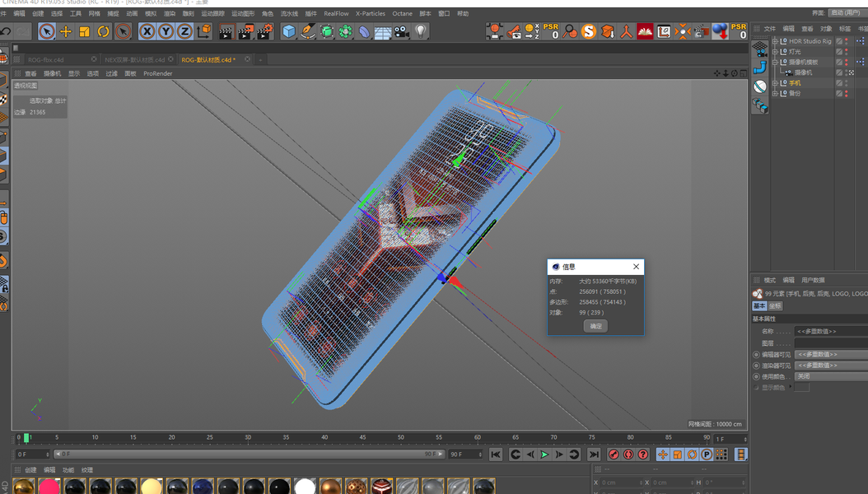Image resolution: width=868 pixels, height=494 pixels.
Task: Select the pink material swatch
Action: [x=49, y=487]
